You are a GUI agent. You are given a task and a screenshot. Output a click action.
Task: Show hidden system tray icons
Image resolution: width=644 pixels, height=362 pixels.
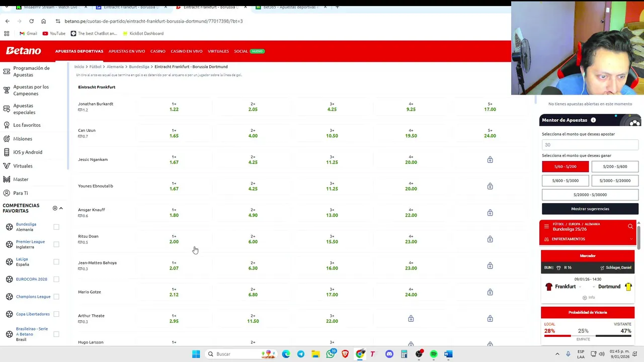pyautogui.click(x=558, y=354)
